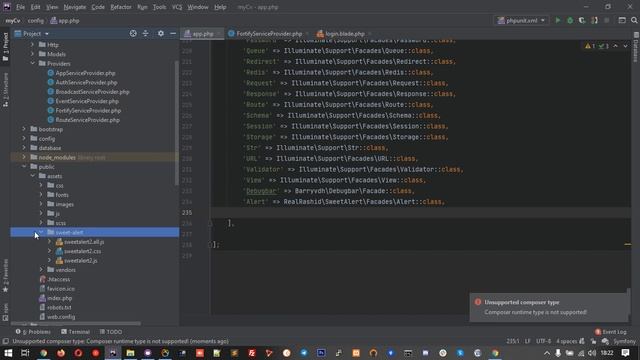Expand the Http folder

coord(33,44)
